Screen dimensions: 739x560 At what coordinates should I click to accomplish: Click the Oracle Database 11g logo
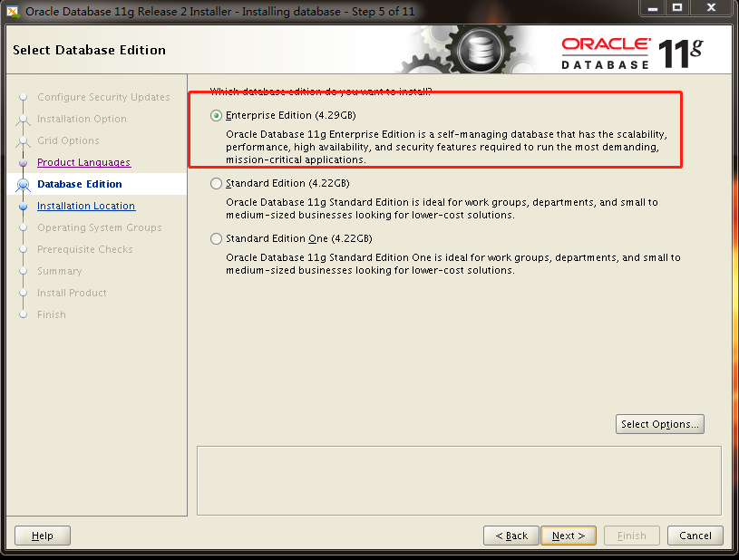pyautogui.click(x=632, y=53)
